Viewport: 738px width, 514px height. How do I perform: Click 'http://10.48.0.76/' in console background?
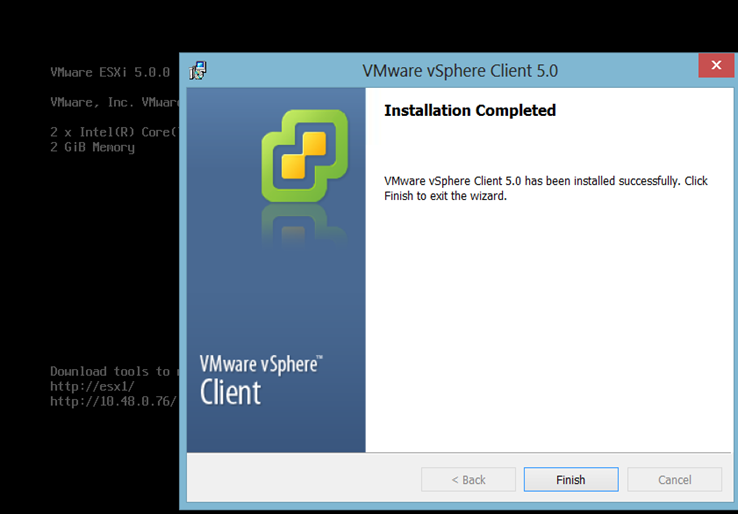point(113,402)
